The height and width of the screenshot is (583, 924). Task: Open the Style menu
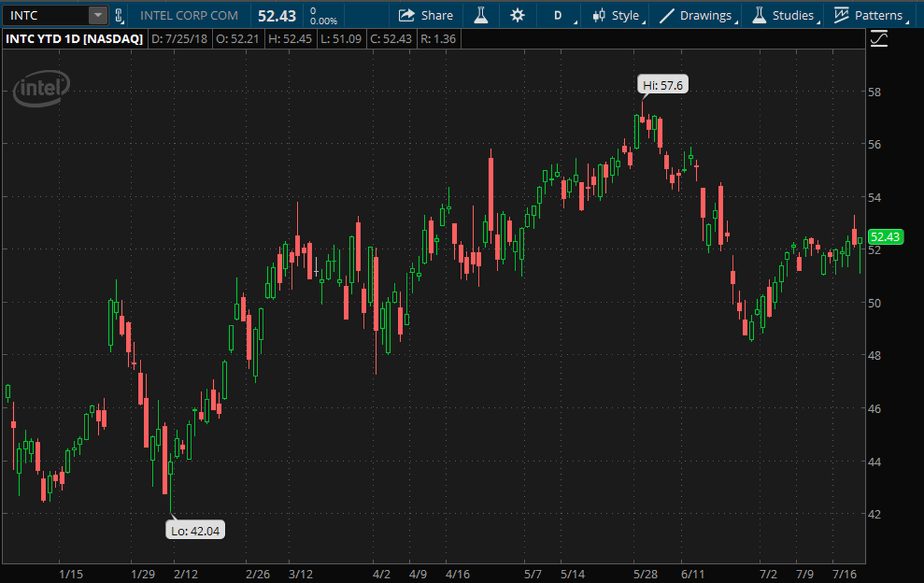click(618, 15)
